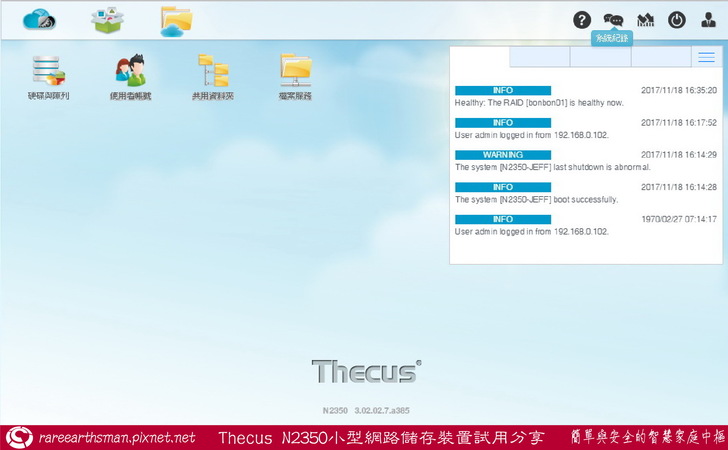Expand the log panel hamburger menu
728x450 pixels.
pos(706,57)
